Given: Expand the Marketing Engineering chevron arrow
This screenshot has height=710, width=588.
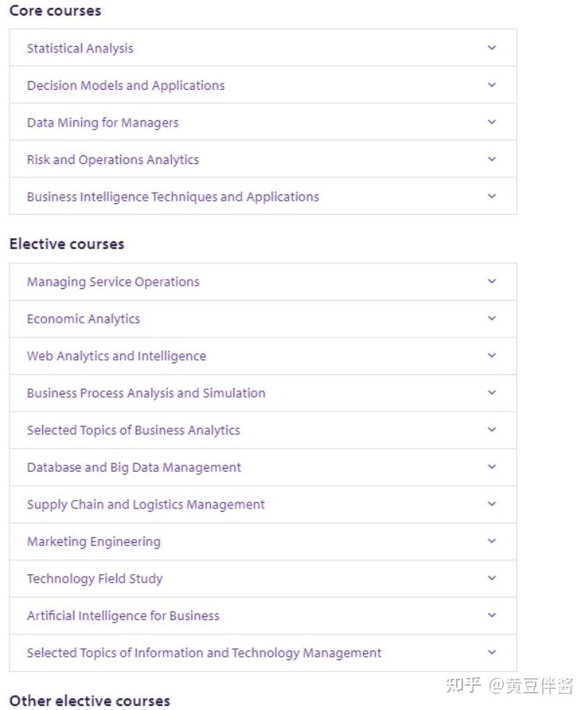Looking at the screenshot, I should 491,541.
